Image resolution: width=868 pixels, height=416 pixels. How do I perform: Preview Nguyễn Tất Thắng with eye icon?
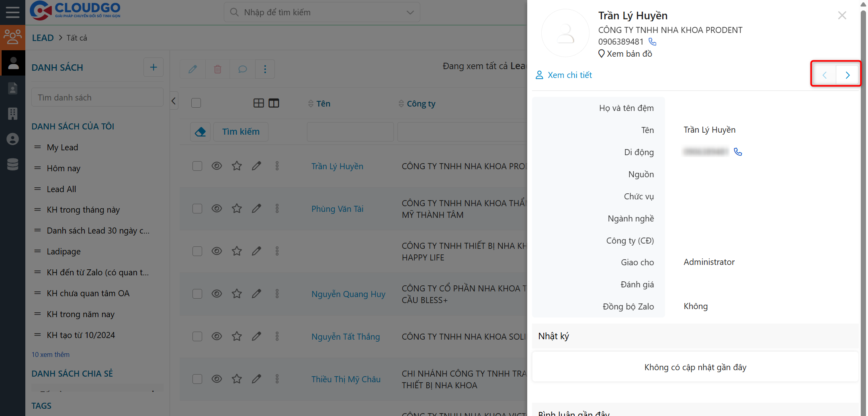(x=217, y=336)
